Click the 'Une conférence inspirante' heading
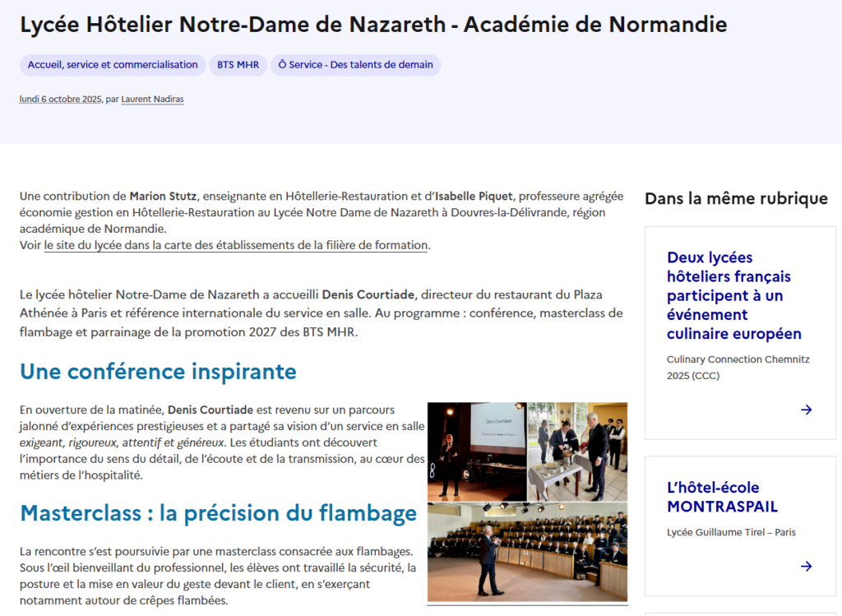 coord(158,372)
